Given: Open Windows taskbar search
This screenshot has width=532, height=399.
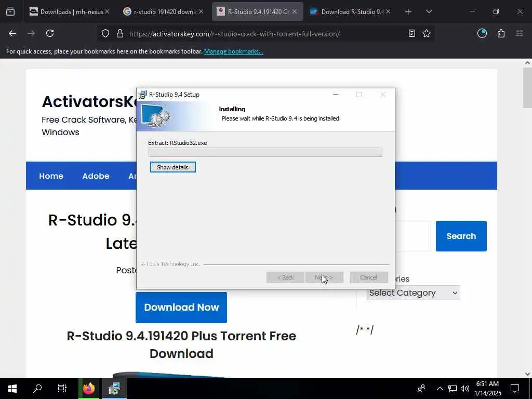Looking at the screenshot, I should [x=37, y=389].
